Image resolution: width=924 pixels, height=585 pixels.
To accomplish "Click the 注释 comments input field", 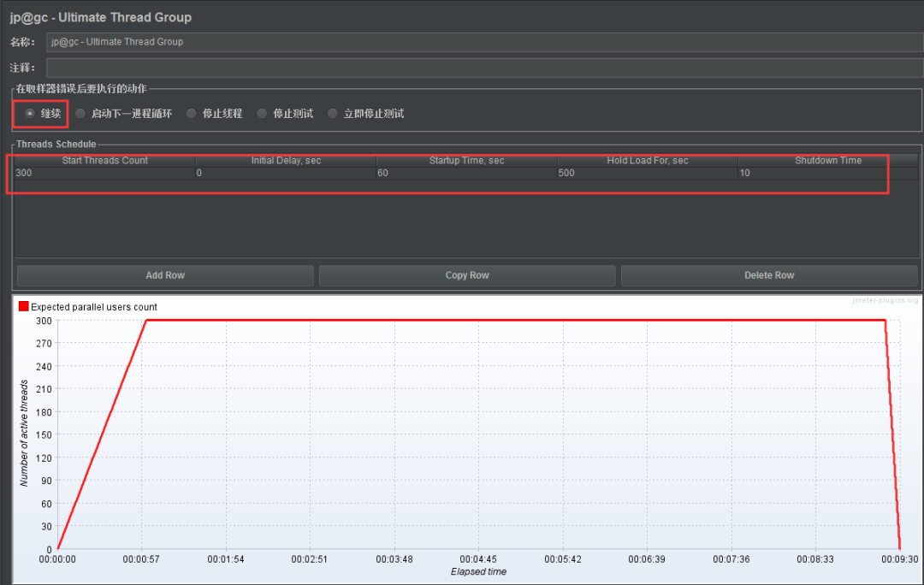I will pos(484,68).
